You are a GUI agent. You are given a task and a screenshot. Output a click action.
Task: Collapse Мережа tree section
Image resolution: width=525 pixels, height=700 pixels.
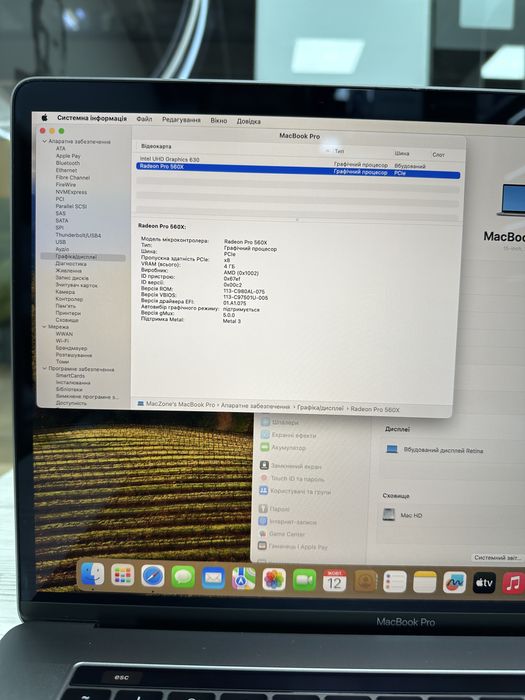(x=44, y=327)
